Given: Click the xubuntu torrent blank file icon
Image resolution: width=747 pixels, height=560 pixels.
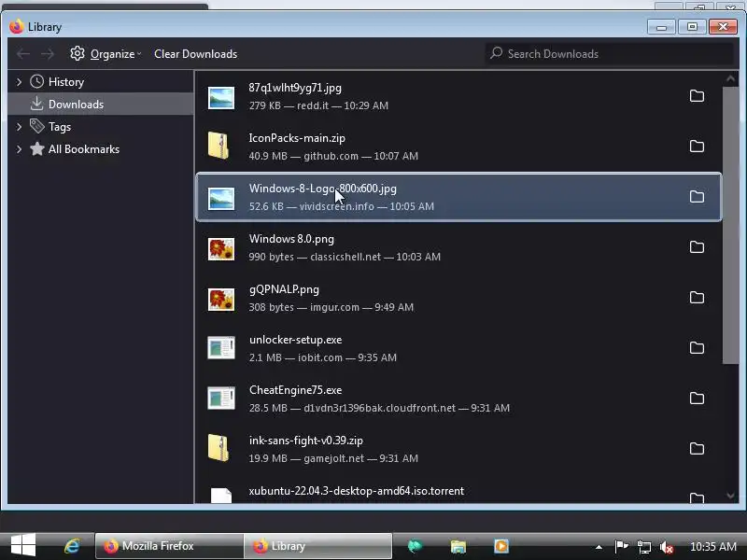Looking at the screenshot, I should coord(221,496).
